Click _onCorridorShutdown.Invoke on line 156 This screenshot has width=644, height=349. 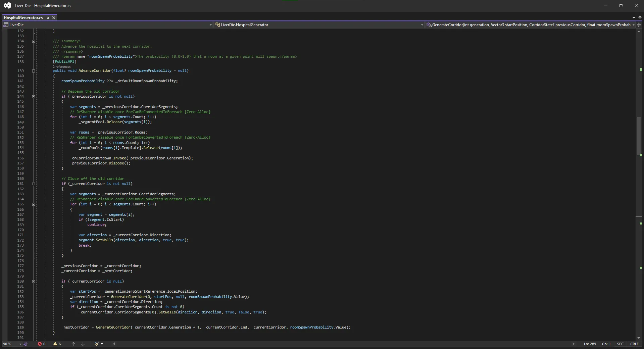tap(98, 158)
